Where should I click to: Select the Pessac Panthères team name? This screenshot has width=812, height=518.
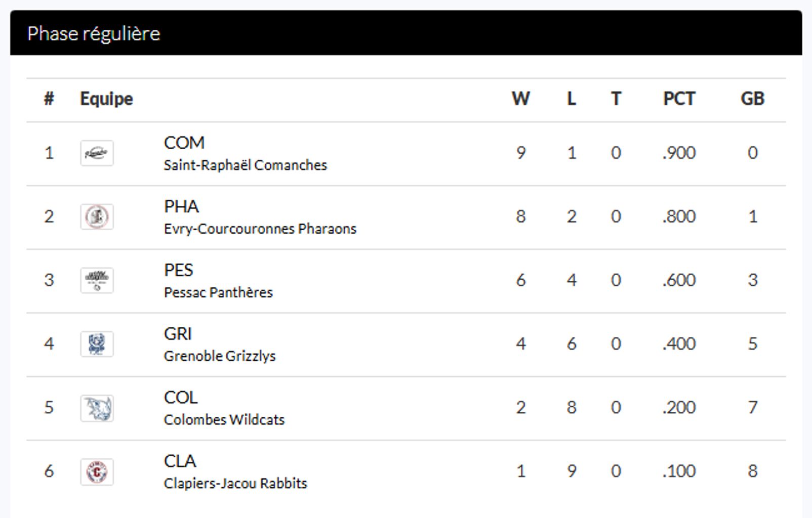218,292
